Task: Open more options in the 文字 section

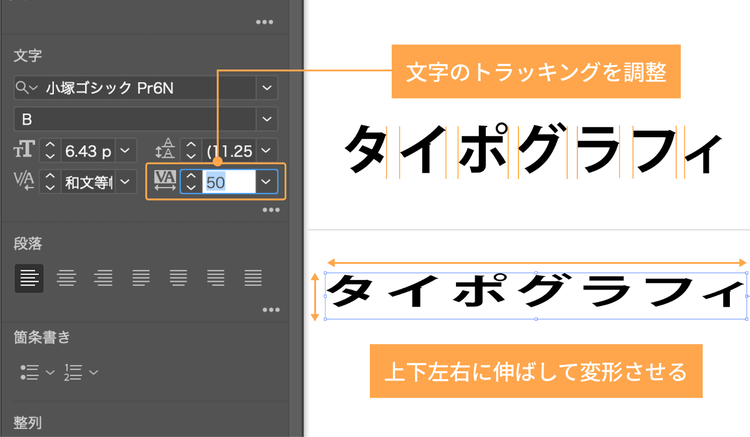Action: (x=271, y=210)
